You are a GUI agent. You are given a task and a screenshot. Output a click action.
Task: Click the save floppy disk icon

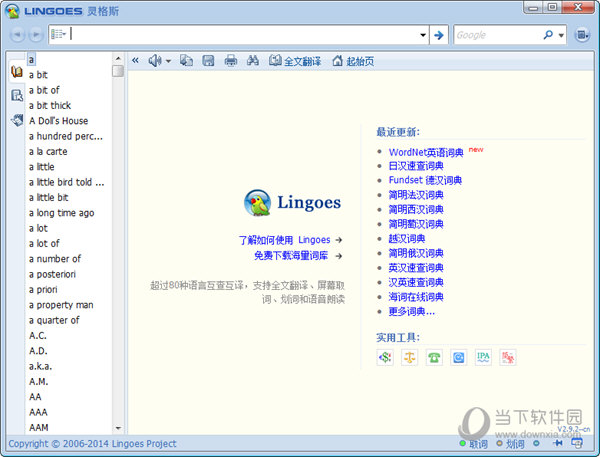click(x=208, y=60)
